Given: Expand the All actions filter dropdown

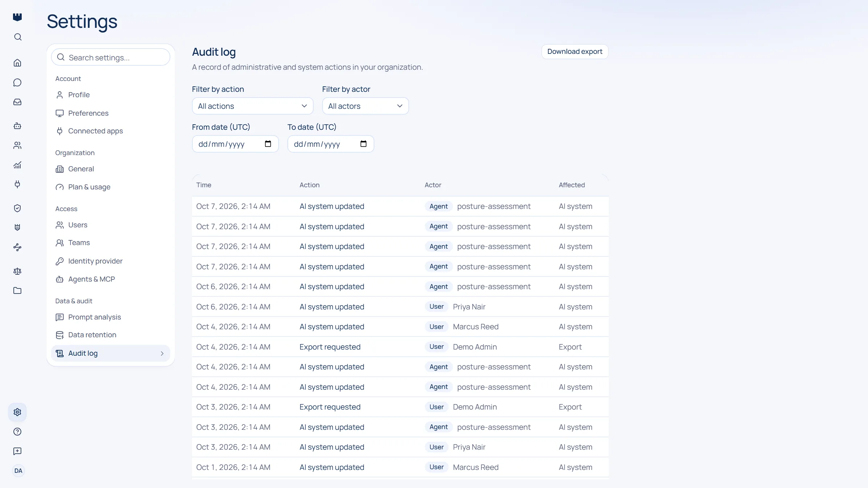Looking at the screenshot, I should pyautogui.click(x=252, y=106).
